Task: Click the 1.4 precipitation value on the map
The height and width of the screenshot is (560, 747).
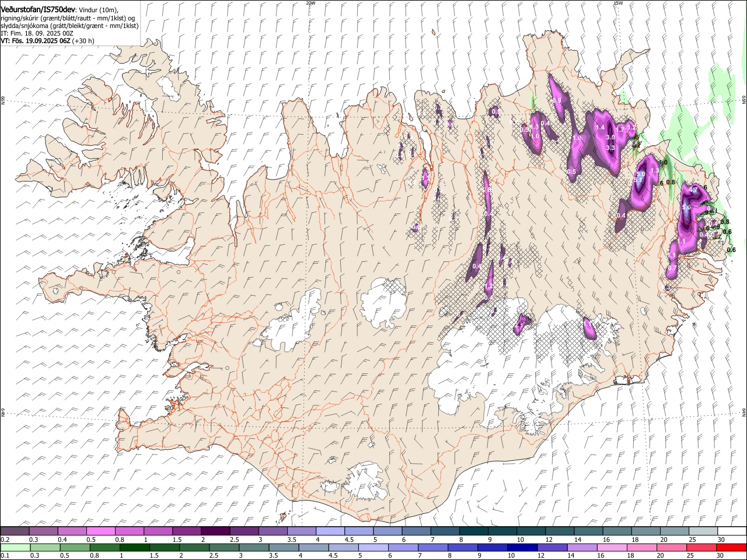Action: pos(600,127)
